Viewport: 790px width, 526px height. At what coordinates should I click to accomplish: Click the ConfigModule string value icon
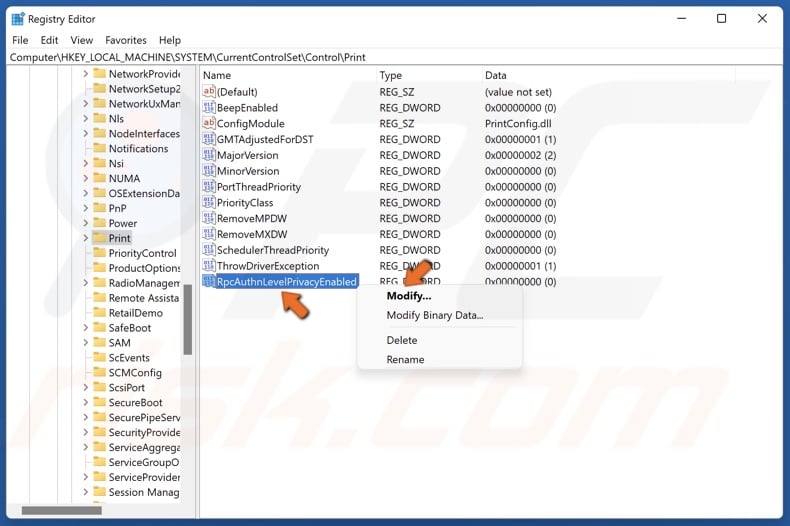(209, 123)
